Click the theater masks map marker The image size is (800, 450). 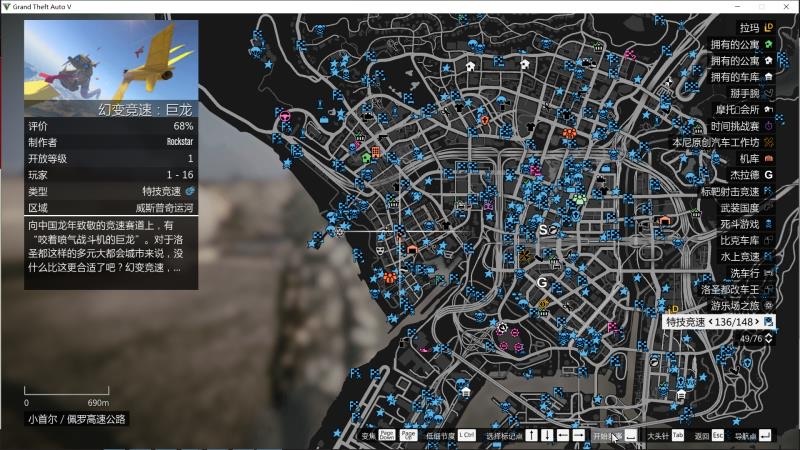(380, 251)
